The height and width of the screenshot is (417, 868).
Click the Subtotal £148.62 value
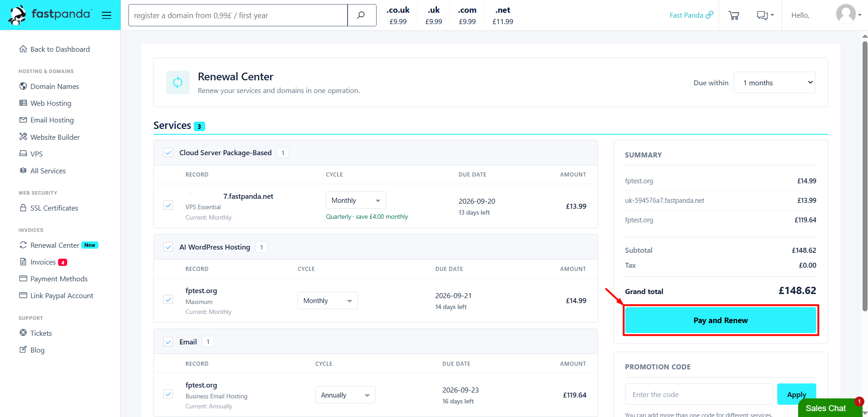[x=804, y=250]
